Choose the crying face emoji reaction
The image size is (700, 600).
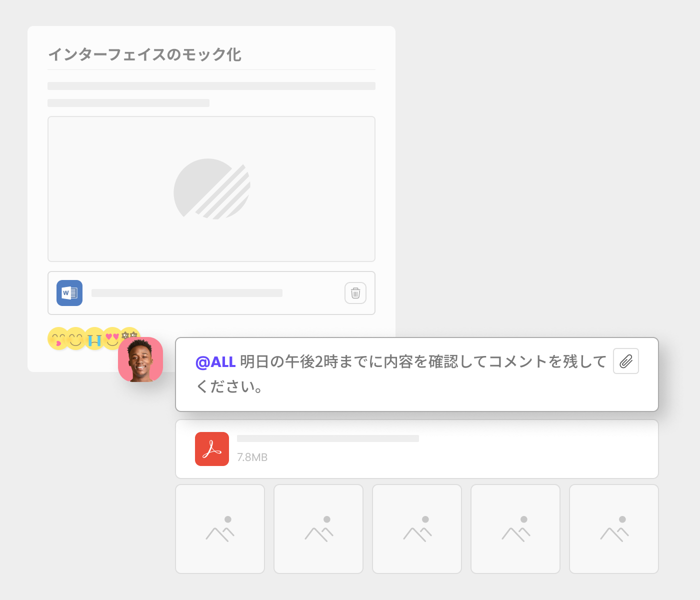pyautogui.click(x=94, y=339)
